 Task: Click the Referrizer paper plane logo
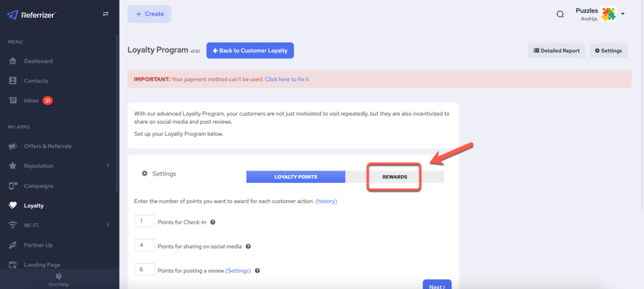13,14
